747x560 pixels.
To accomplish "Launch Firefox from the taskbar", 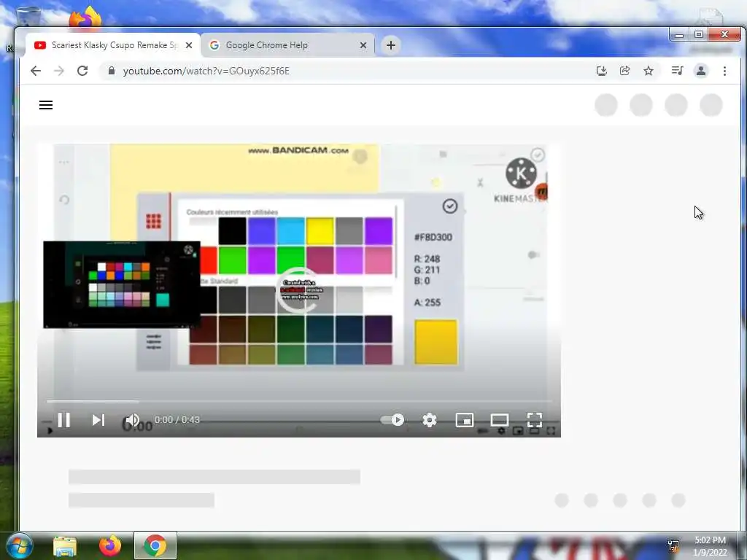I will pyautogui.click(x=110, y=545).
